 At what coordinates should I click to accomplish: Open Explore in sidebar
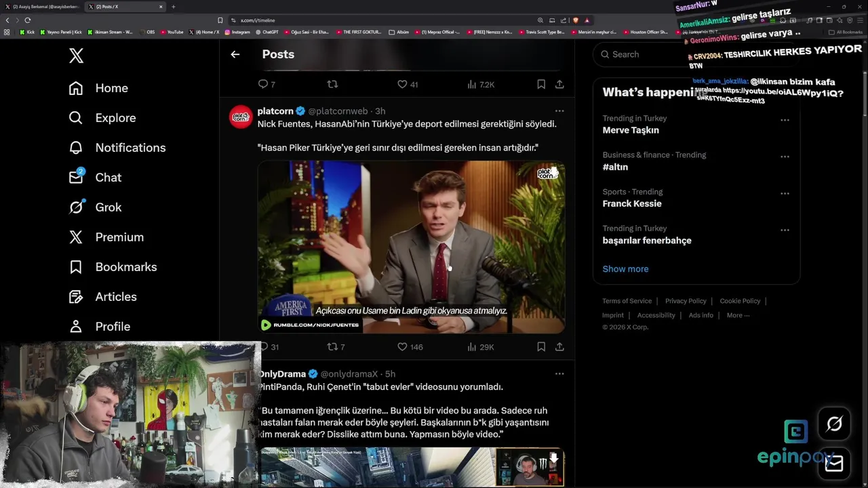click(x=102, y=118)
